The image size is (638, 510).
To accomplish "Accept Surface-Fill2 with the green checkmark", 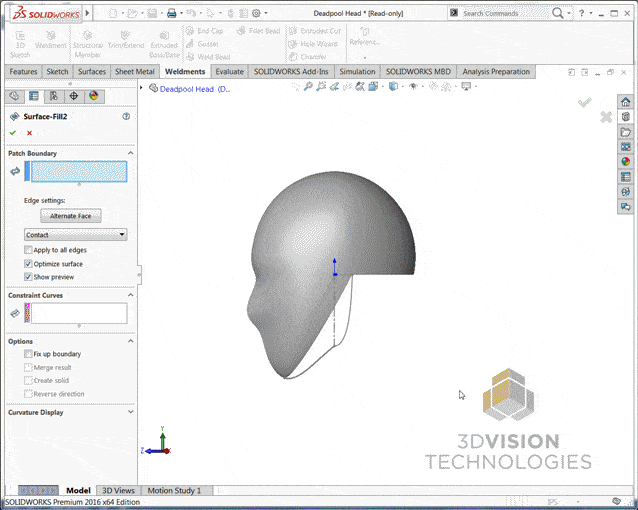I will (13, 133).
